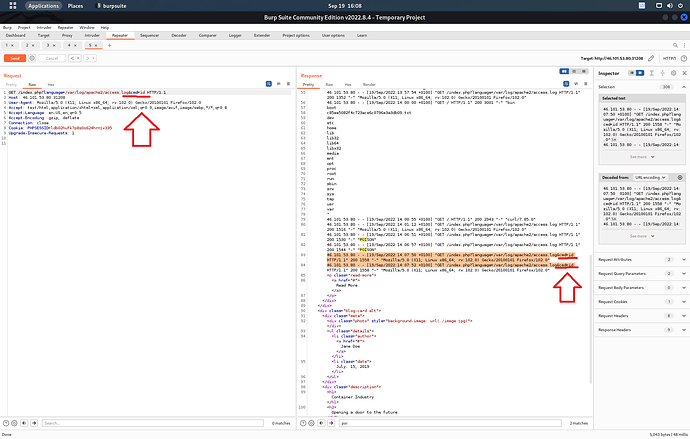Viewport: 690px width, 439px height.
Task: Open the Project menu
Action: click(x=24, y=27)
